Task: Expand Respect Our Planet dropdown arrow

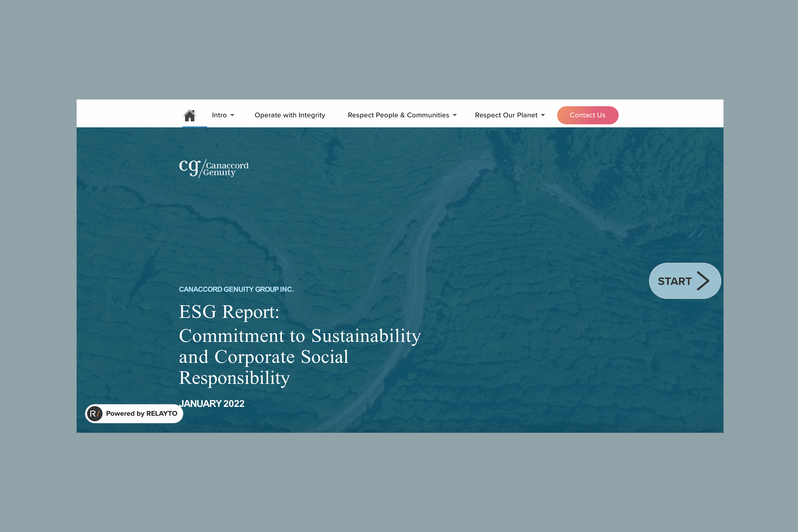Action: pyautogui.click(x=543, y=115)
